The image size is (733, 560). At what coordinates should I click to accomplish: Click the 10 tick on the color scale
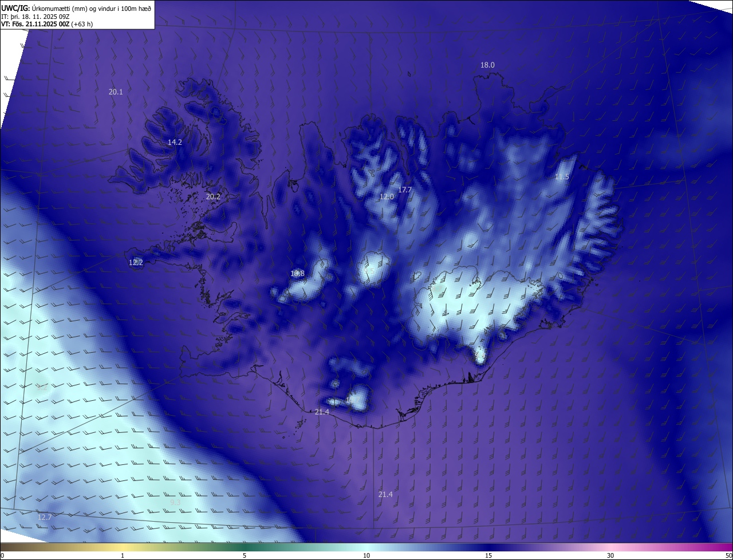(366, 555)
